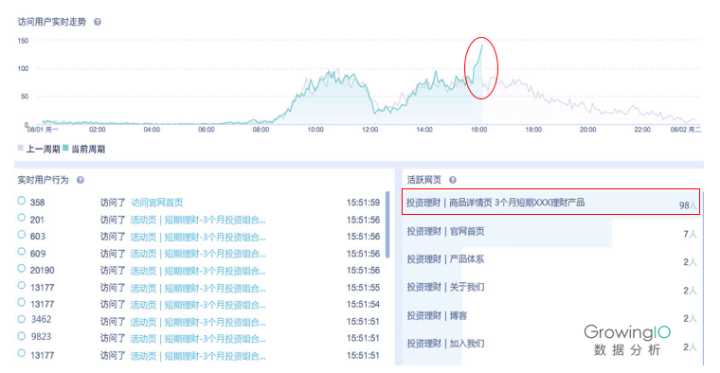Image resolution: width=720 pixels, height=373 pixels.
Task: Open 投资理财 | 产品体系 page row
Action: [551, 260]
